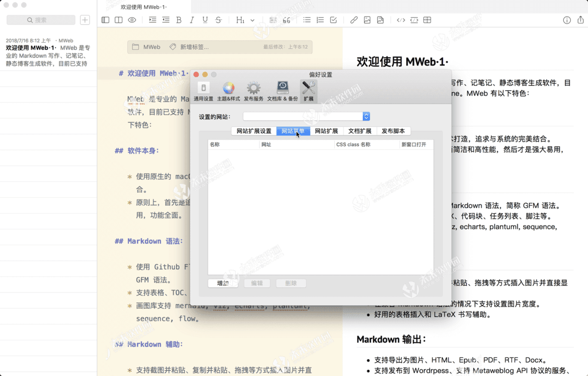Click the 增加 button to add a site
Screen dimensions: 588x376
pos(222,283)
